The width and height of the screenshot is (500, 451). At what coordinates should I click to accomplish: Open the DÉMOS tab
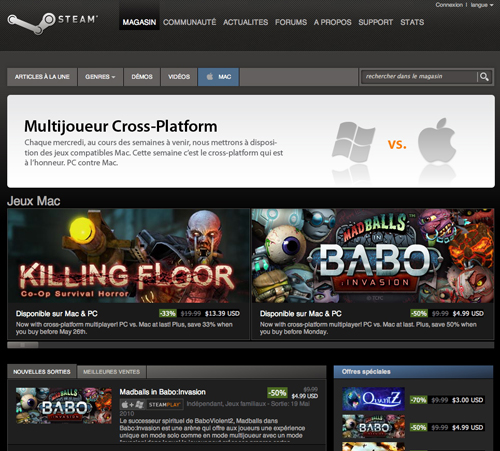pyautogui.click(x=142, y=77)
